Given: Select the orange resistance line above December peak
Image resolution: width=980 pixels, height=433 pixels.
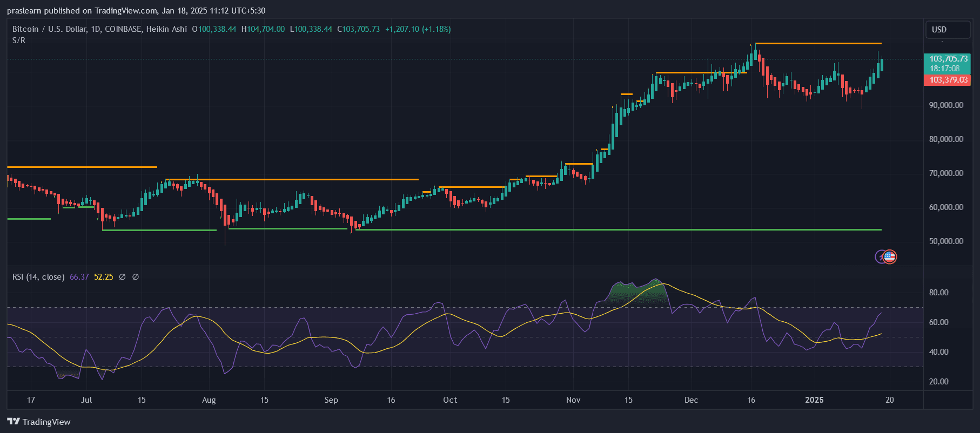Looking at the screenshot, I should [x=818, y=43].
